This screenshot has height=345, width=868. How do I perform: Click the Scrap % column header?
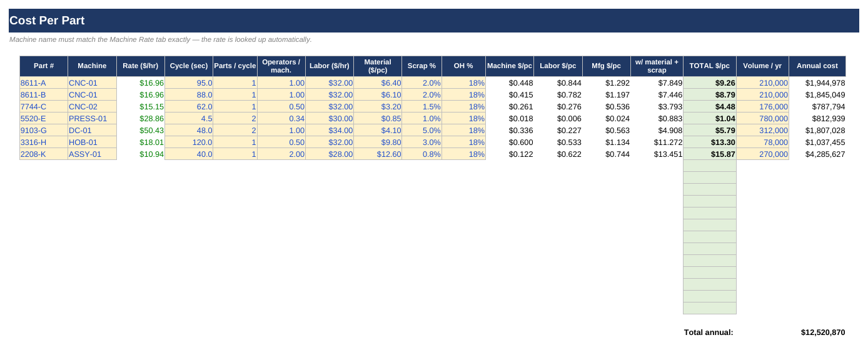421,66
